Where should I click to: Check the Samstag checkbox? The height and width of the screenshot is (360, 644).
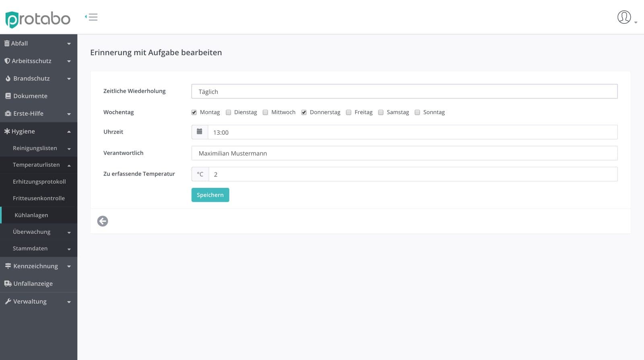point(381,113)
